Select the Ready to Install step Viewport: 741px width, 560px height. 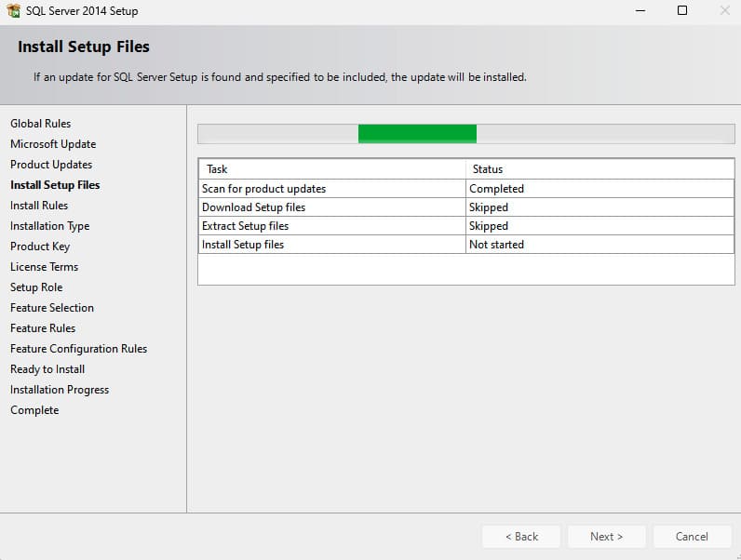coord(47,369)
